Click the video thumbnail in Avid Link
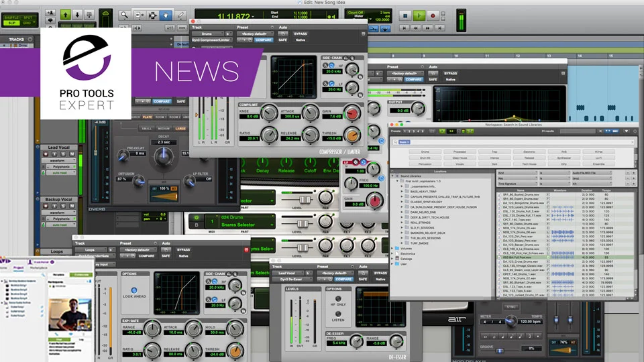Viewport: 644px width, 362px height. [70, 314]
